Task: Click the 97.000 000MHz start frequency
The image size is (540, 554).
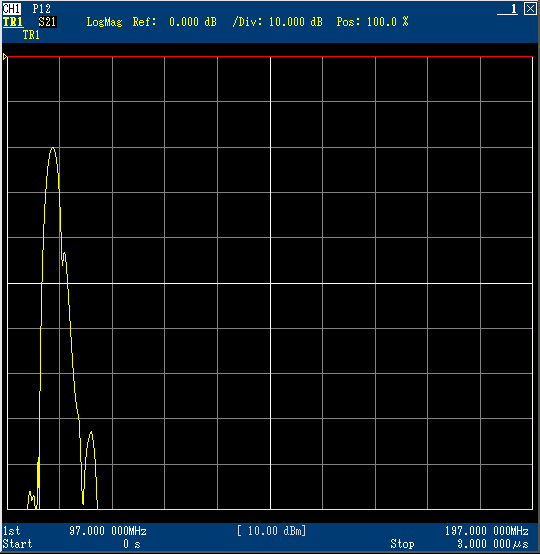Action: [108, 531]
